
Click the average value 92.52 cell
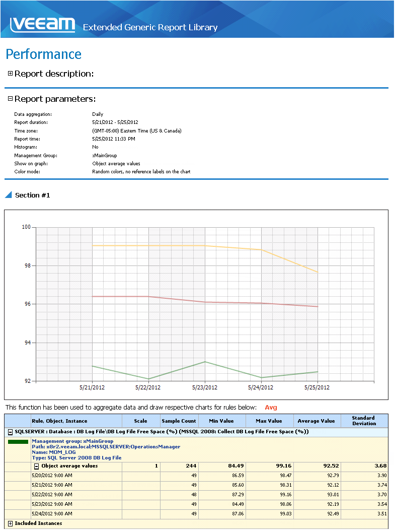[x=317, y=466]
